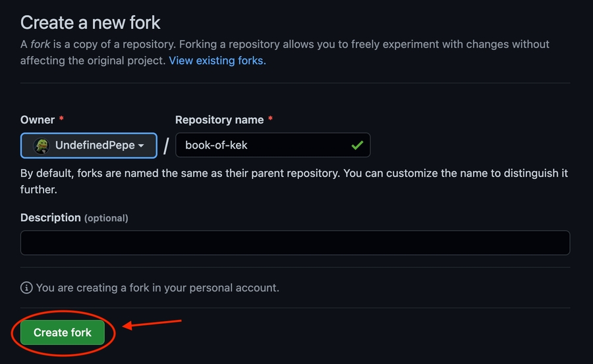
Task: Click the Repository name field label
Action: (219, 120)
